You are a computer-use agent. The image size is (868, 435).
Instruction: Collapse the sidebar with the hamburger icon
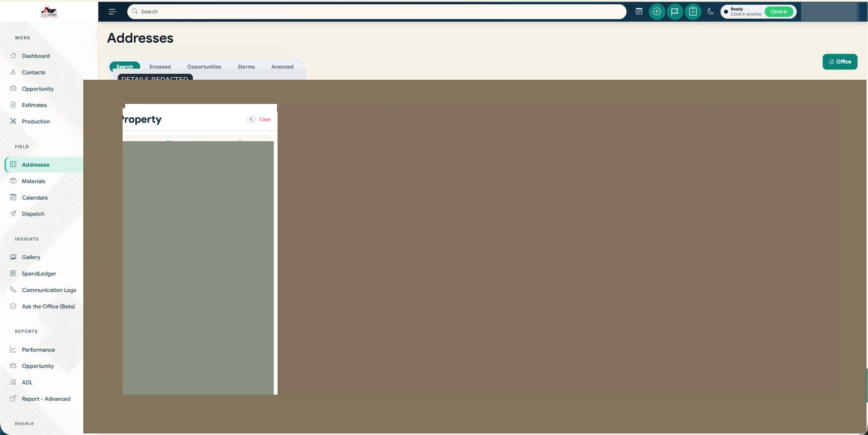[113, 12]
